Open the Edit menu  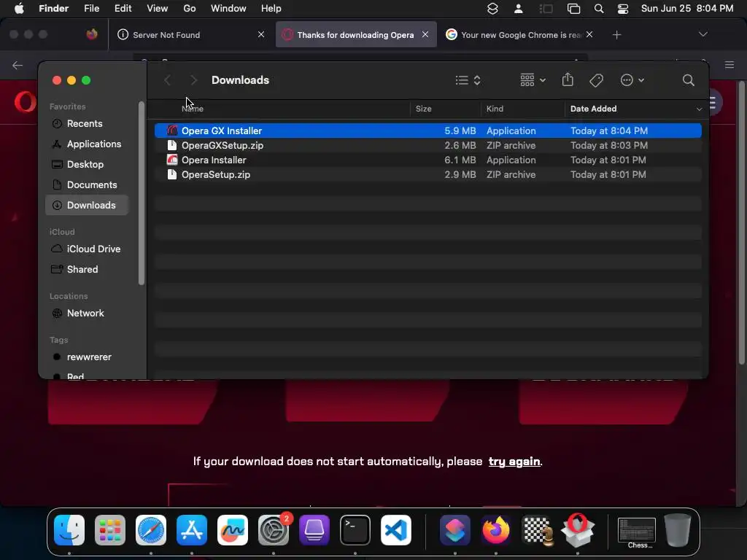[x=123, y=9]
